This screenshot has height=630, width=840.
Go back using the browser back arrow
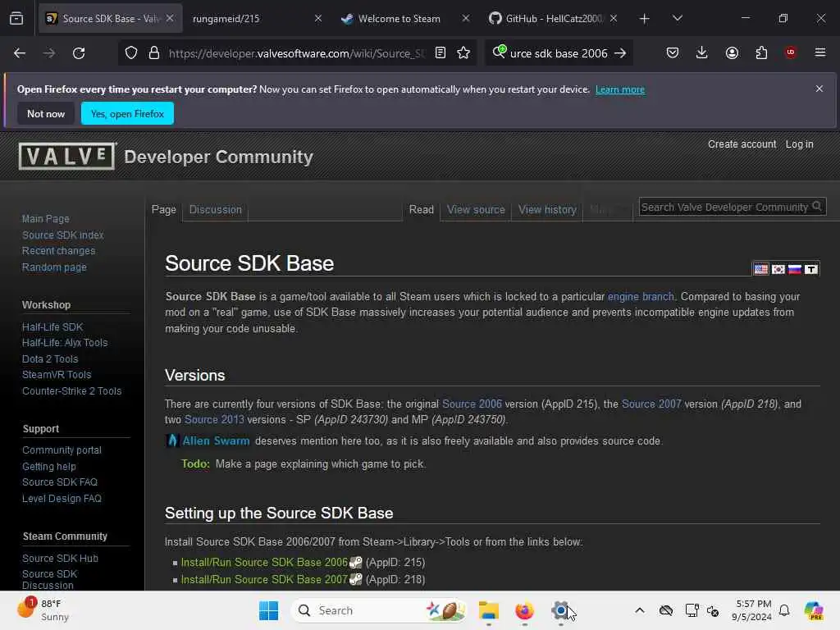coord(20,53)
